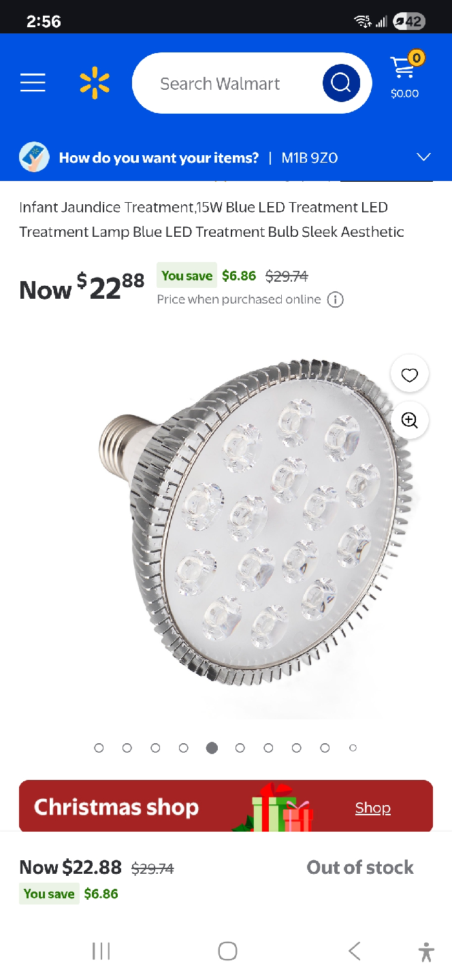The height and width of the screenshot is (980, 452).
Task: Expand the delivery options chevron
Action: (423, 157)
